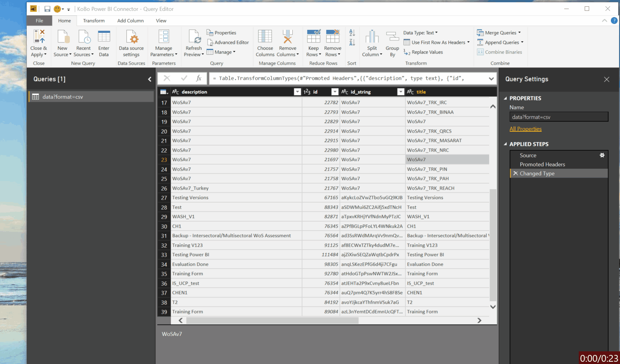The image size is (620, 364).
Task: Open the New Source icon
Action: (63, 37)
